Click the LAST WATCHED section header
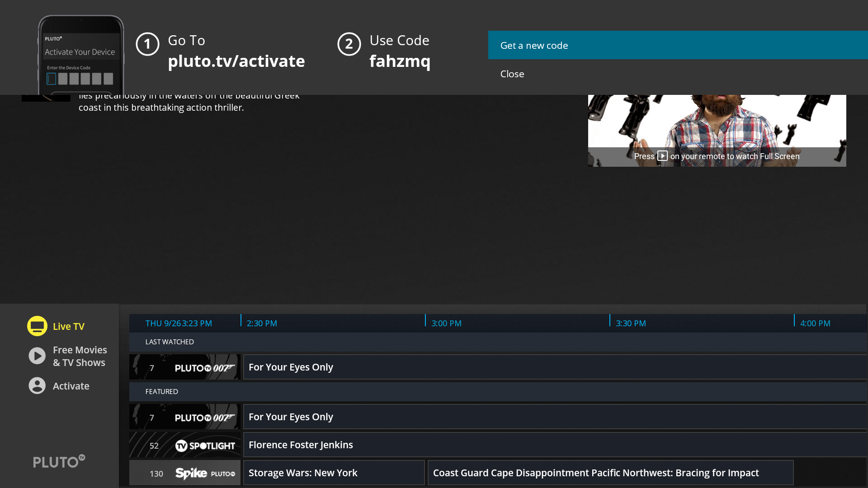 point(170,342)
